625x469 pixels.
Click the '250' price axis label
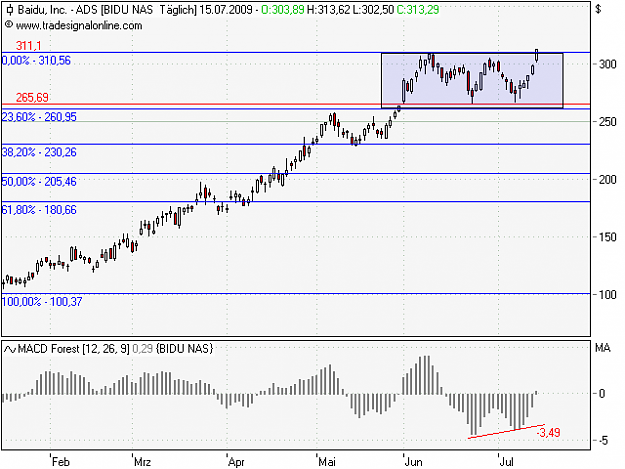point(607,122)
